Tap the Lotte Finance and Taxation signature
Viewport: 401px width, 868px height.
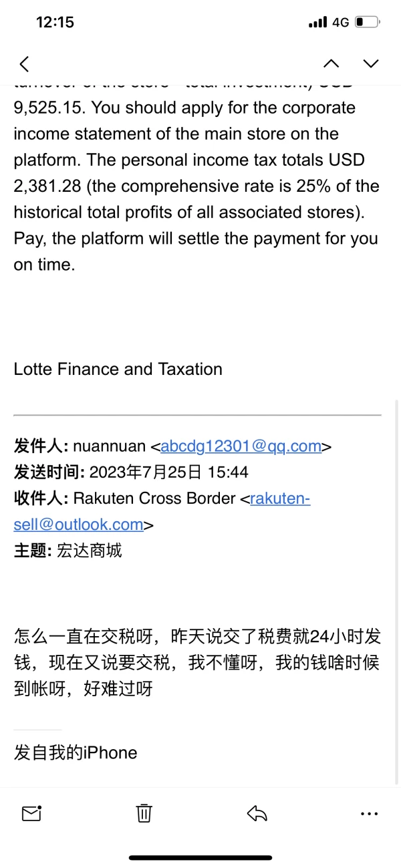coord(118,369)
